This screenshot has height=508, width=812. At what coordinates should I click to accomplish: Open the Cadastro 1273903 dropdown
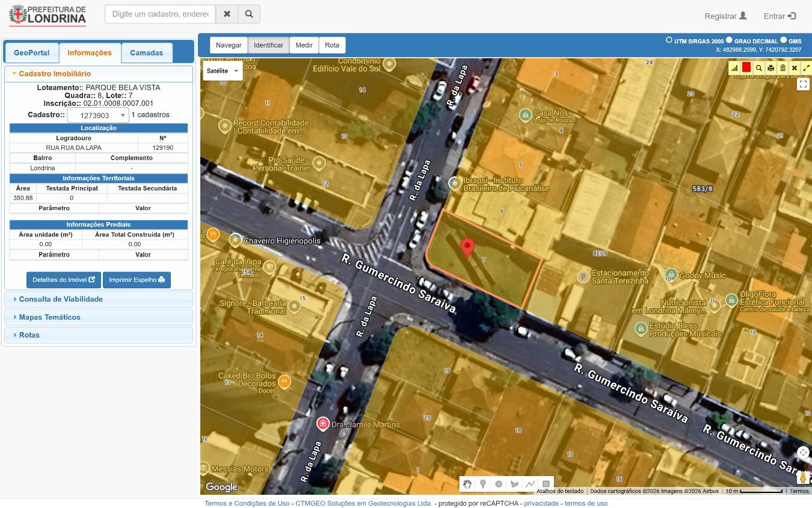click(98, 116)
